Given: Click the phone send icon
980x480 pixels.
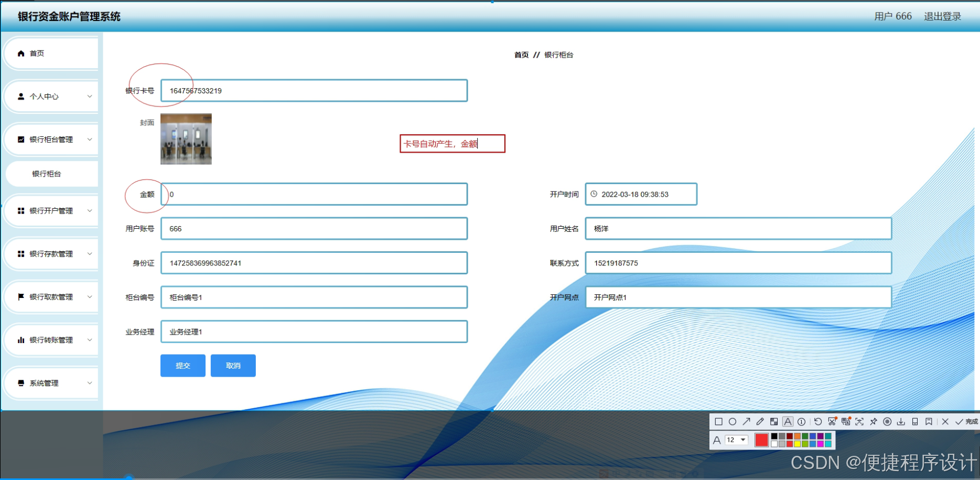Looking at the screenshot, I should pos(915,422).
